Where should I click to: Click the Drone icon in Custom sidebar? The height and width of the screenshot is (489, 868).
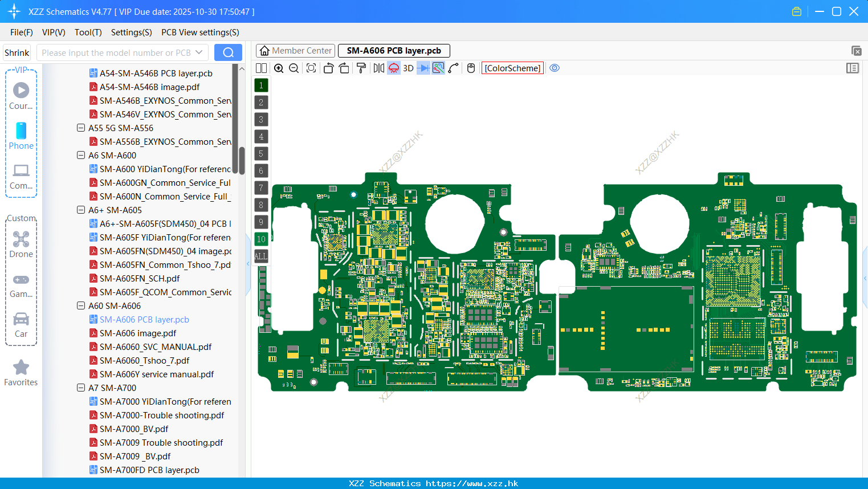tap(21, 239)
